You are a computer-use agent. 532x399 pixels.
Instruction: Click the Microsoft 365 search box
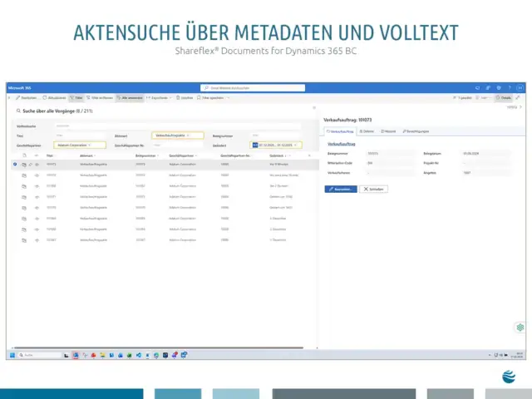click(x=253, y=88)
